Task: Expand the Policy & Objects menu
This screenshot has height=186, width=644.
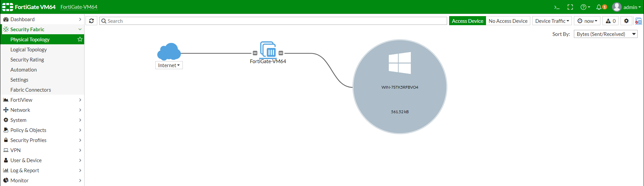Action: coord(42,130)
